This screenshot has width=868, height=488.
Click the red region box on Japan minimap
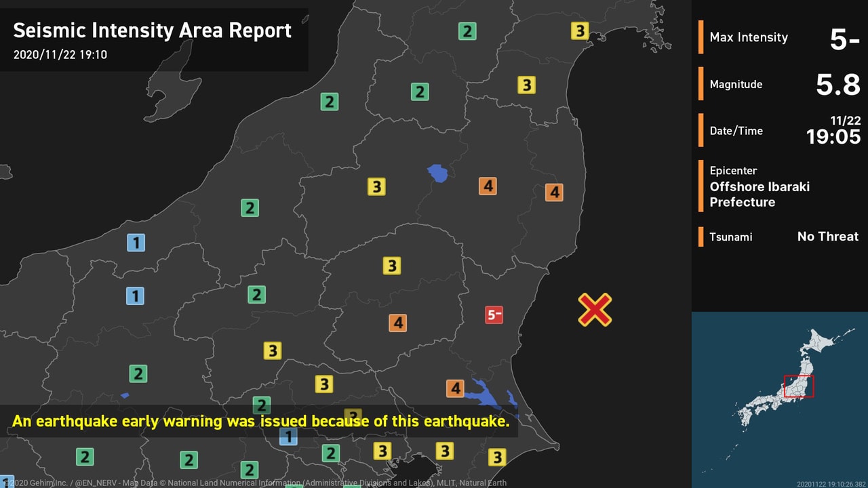798,386
